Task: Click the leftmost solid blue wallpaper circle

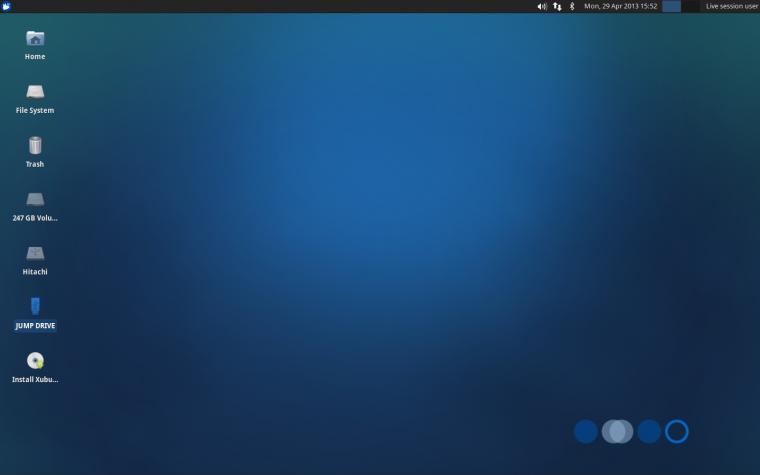Action: [585, 431]
